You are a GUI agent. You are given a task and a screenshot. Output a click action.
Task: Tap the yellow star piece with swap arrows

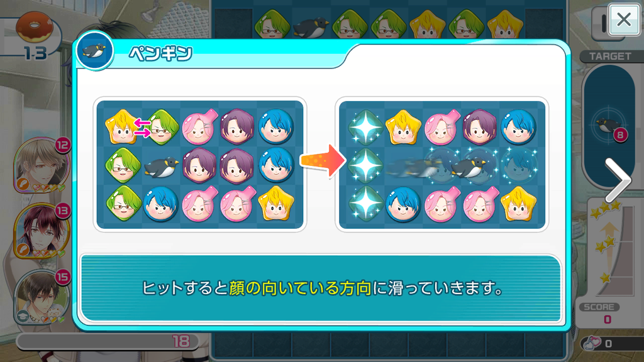click(122, 127)
